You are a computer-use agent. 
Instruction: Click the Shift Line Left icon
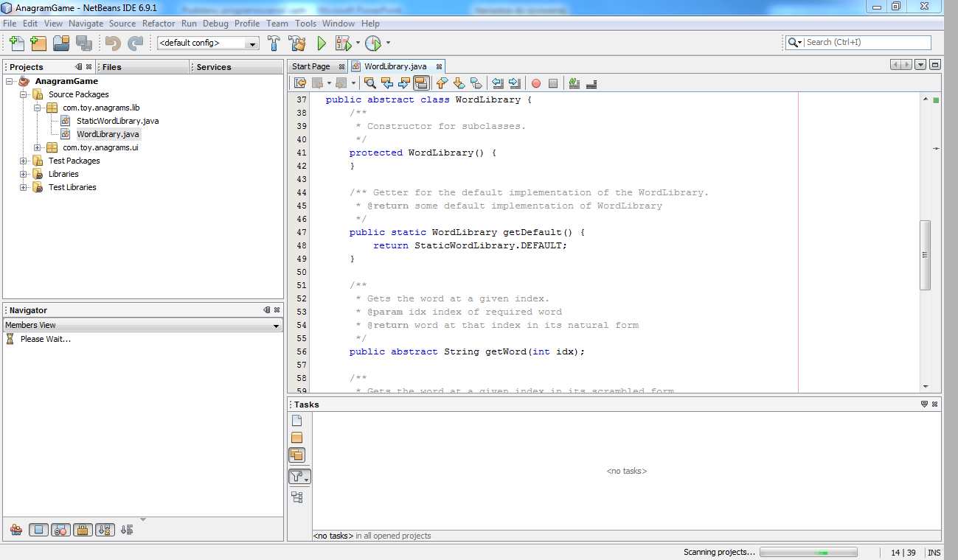pos(498,83)
